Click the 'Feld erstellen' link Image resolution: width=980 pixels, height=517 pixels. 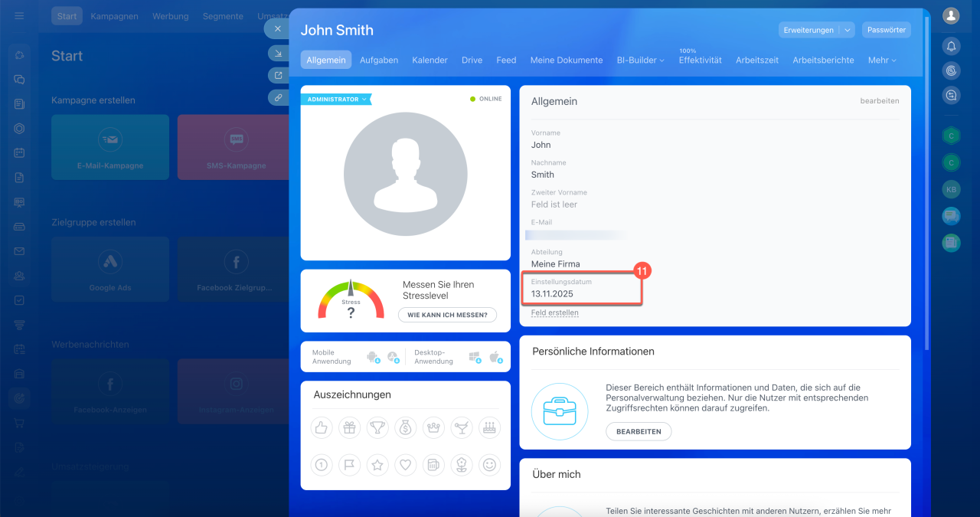pyautogui.click(x=554, y=312)
